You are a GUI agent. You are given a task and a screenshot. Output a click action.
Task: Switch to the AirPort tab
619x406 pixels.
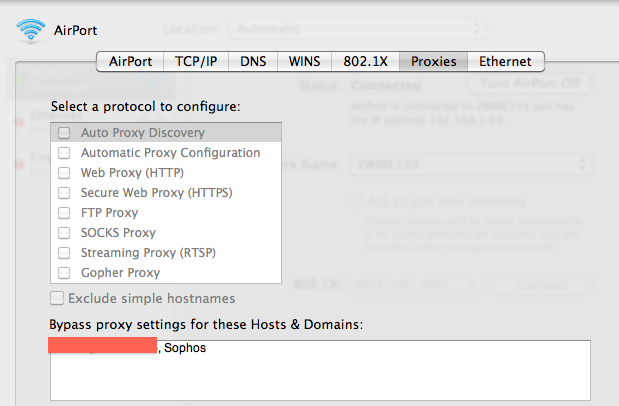(x=130, y=62)
